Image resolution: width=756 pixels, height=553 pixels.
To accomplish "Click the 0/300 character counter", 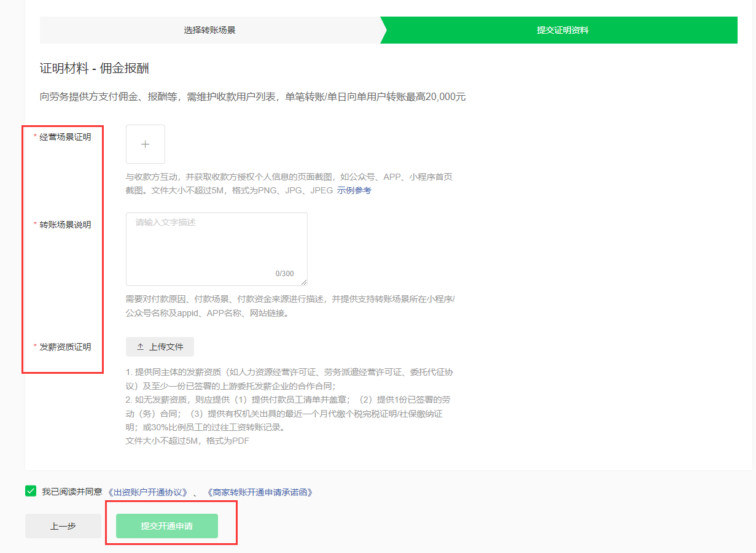I will 284,274.
